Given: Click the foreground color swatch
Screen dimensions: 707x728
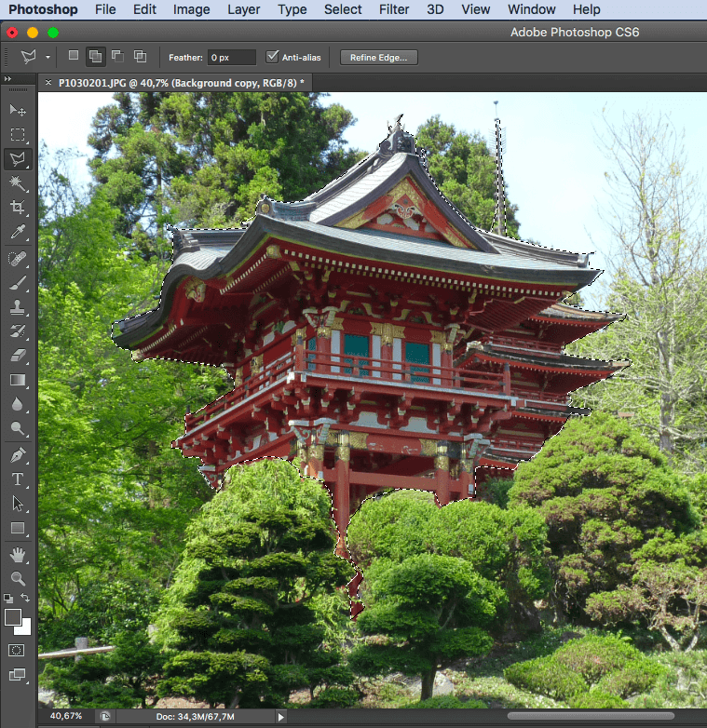Looking at the screenshot, I should click(13, 616).
